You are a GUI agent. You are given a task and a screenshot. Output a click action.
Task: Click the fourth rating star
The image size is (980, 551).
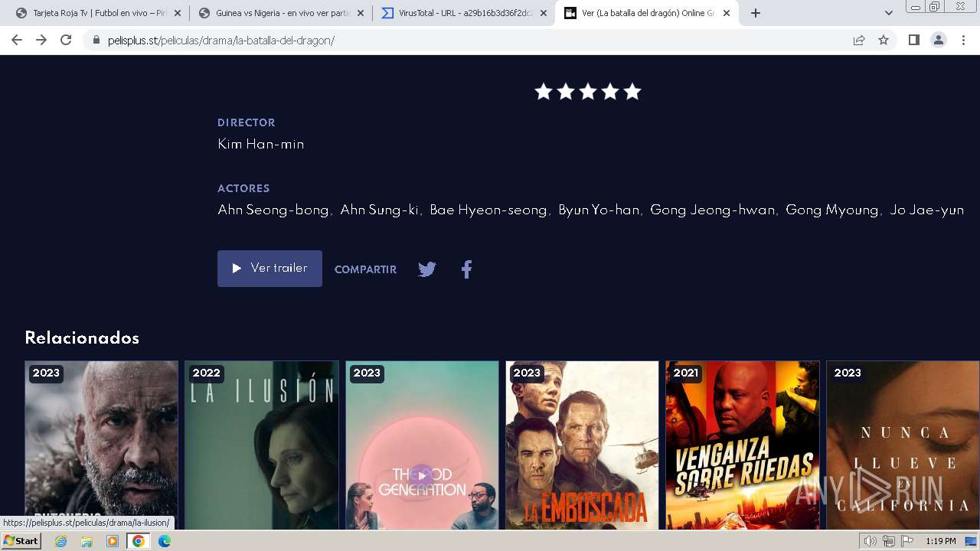click(x=610, y=92)
